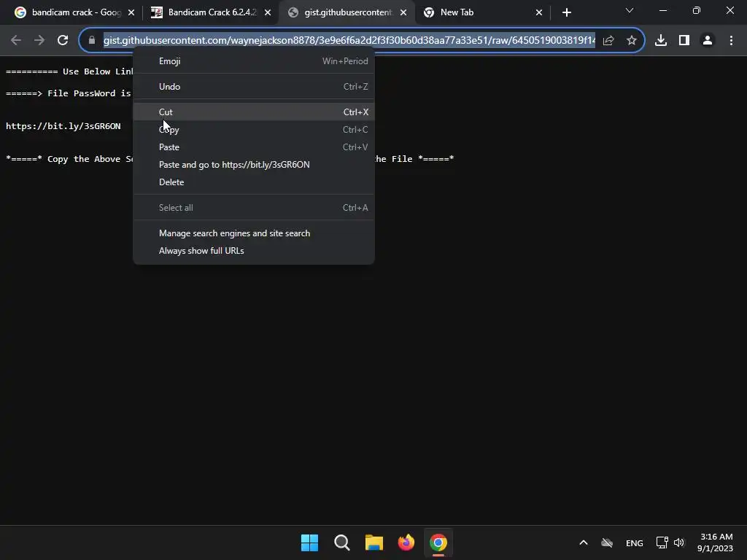Open the Chrome downloads icon
The height and width of the screenshot is (560, 747).
click(x=661, y=41)
